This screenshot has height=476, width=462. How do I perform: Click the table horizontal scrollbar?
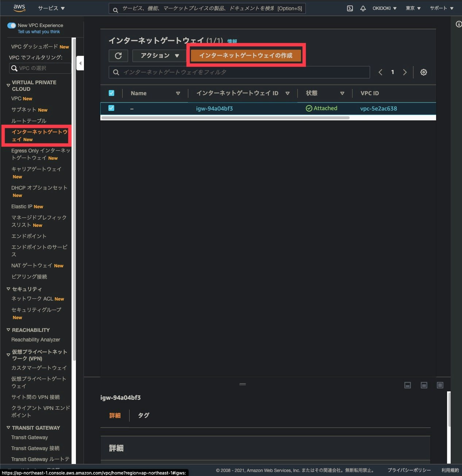point(226,118)
